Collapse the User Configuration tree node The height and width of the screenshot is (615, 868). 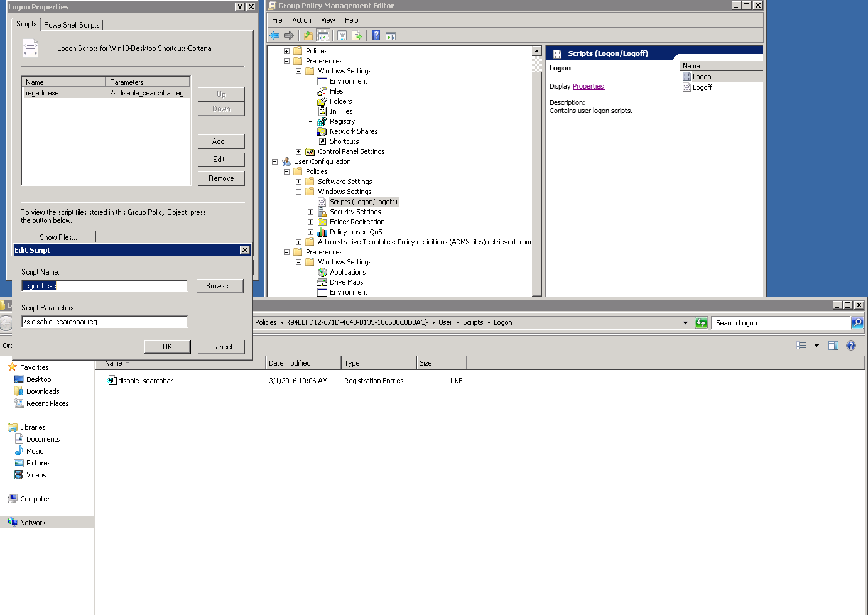click(274, 161)
